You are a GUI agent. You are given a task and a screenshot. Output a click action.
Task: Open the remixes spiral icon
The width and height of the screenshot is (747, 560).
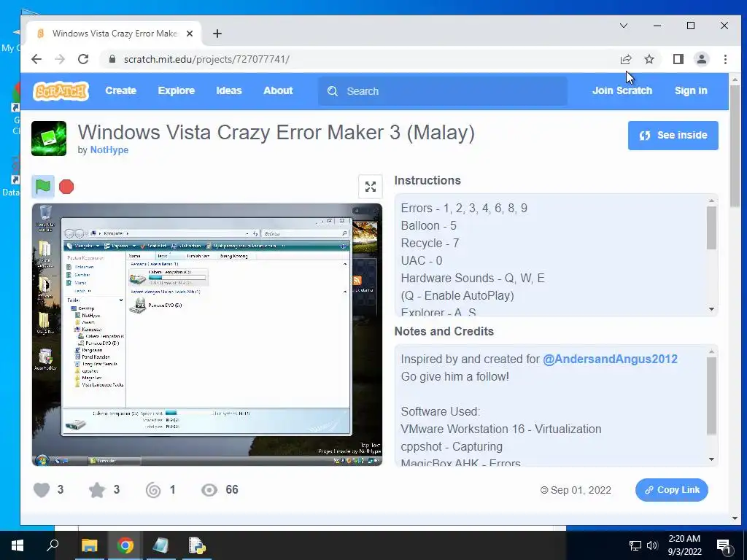[153, 489]
